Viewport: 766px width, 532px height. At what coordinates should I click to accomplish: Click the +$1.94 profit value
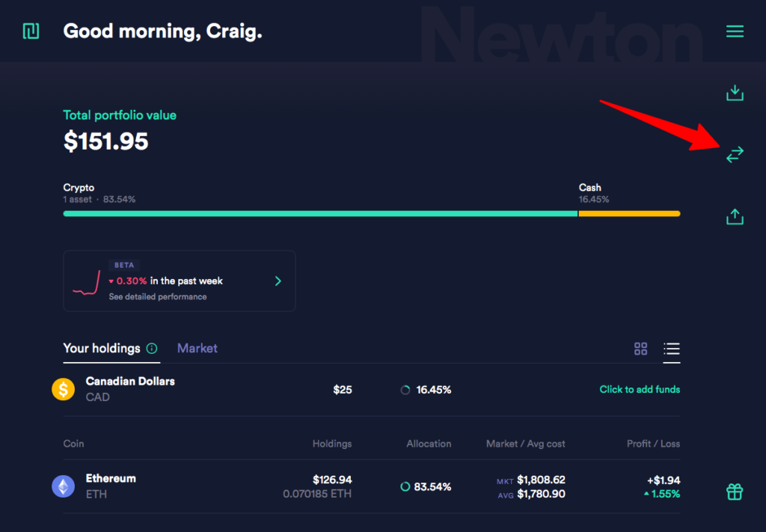[x=664, y=480]
